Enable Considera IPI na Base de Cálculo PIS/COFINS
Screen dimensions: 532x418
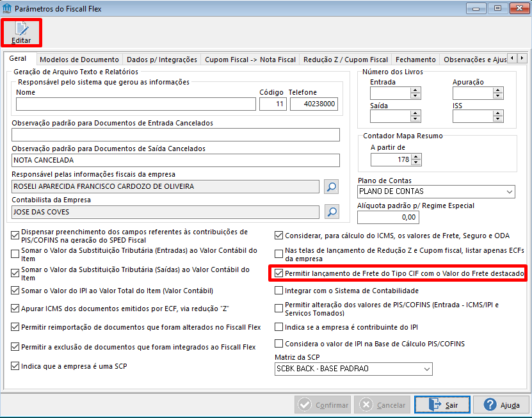pyautogui.click(x=278, y=344)
